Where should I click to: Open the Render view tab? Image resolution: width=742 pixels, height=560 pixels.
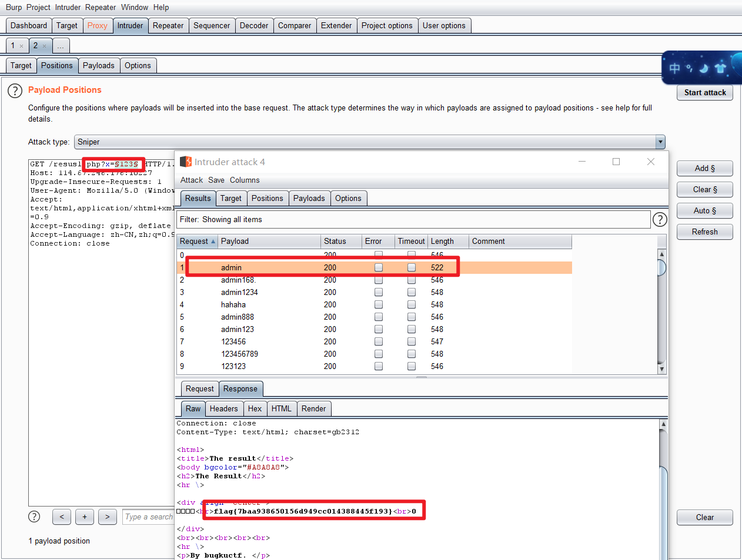click(314, 409)
